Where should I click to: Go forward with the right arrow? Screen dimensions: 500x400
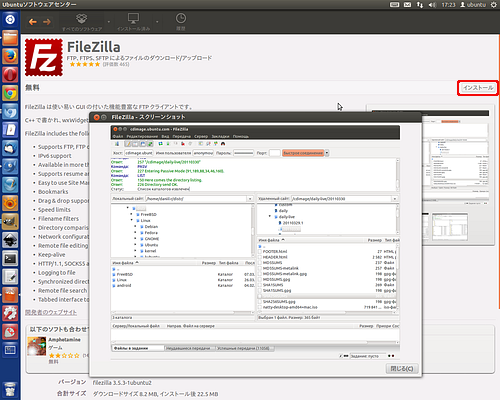pos(47,22)
